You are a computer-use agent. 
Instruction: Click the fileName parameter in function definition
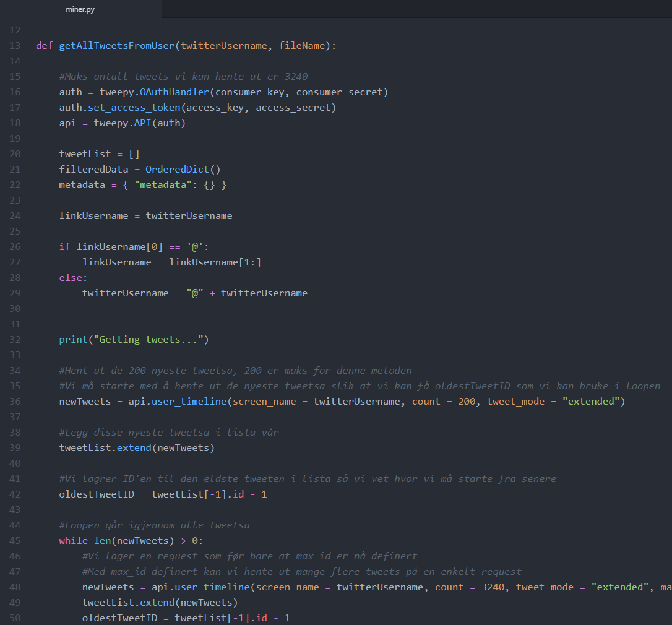(x=301, y=46)
